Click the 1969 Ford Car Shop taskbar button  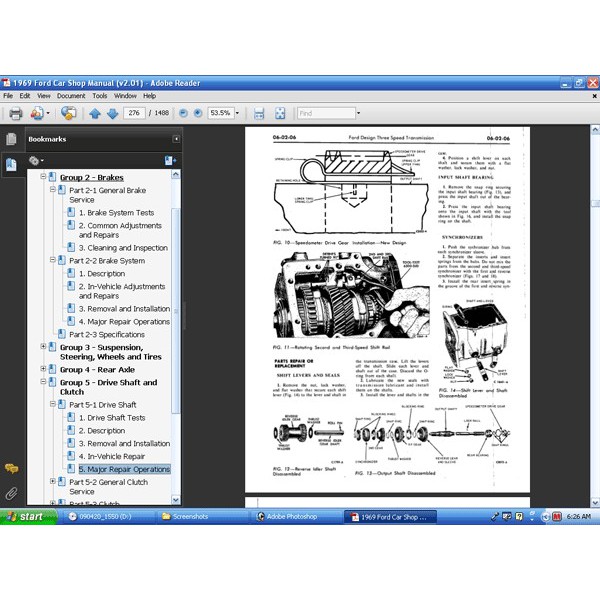(x=390, y=517)
